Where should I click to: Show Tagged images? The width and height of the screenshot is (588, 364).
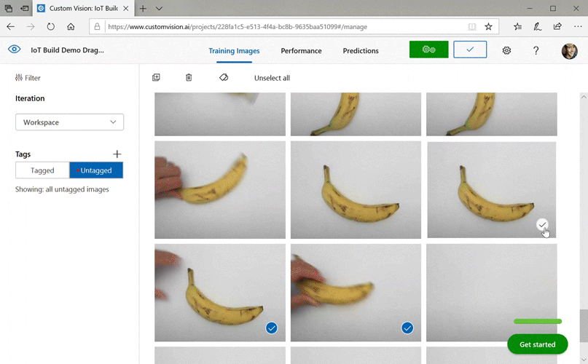(x=42, y=170)
